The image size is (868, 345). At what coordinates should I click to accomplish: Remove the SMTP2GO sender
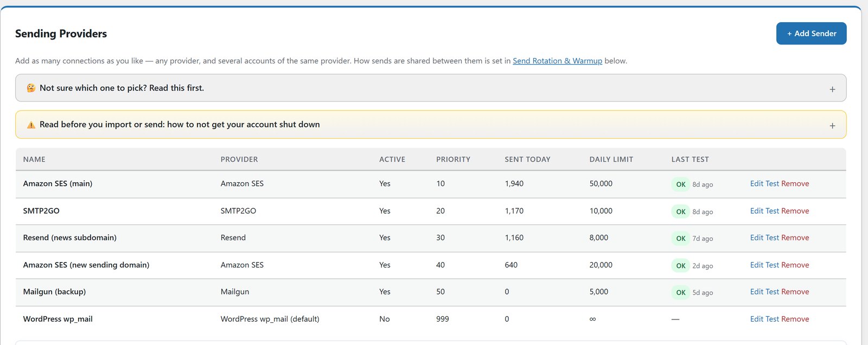795,211
